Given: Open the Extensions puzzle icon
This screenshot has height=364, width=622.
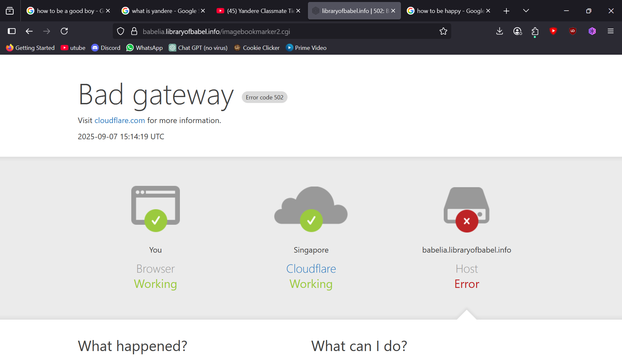Looking at the screenshot, I should pos(535,31).
